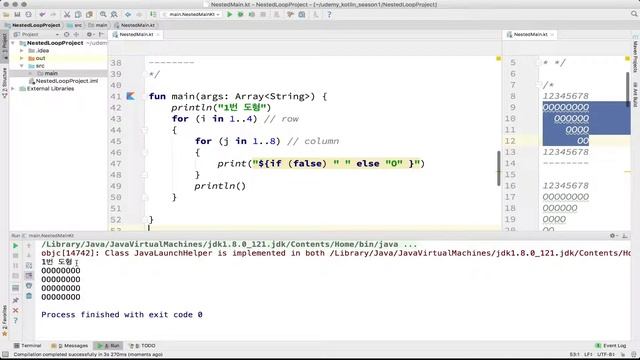Click the Make Project build icon

pyautogui.click(x=153, y=15)
